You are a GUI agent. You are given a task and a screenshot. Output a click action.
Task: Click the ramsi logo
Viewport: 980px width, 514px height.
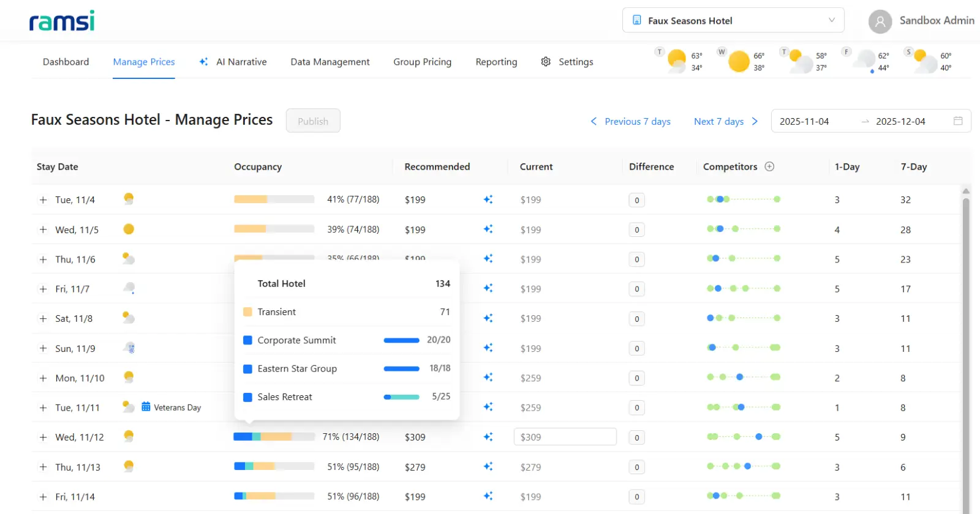click(62, 21)
